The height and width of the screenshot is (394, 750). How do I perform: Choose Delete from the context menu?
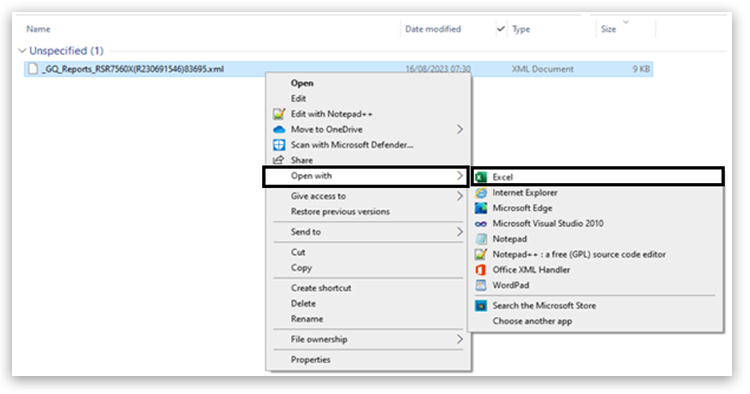click(303, 304)
